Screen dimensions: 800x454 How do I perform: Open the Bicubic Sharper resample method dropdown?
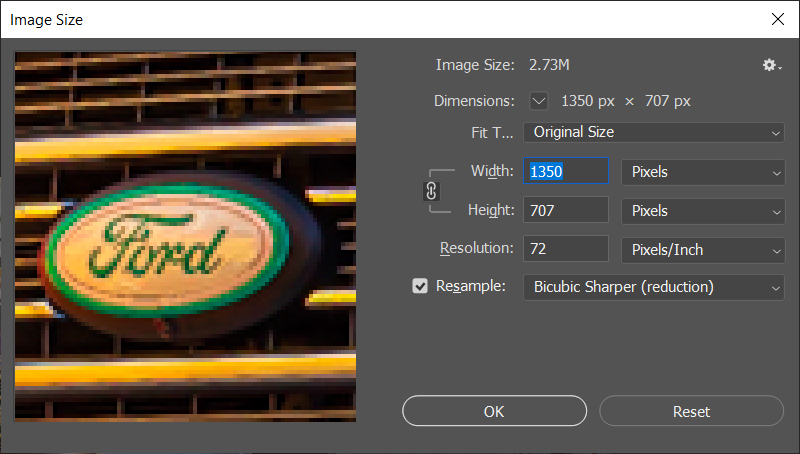pos(654,287)
